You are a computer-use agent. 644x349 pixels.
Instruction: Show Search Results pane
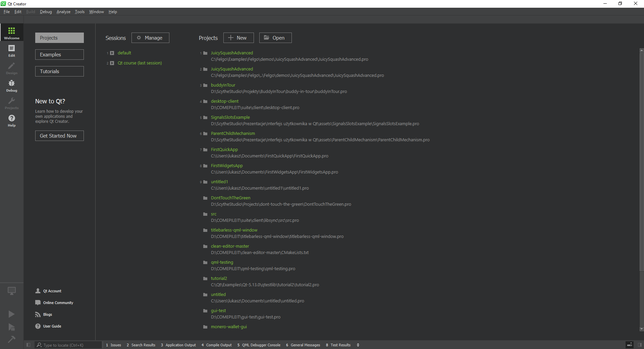click(141, 345)
